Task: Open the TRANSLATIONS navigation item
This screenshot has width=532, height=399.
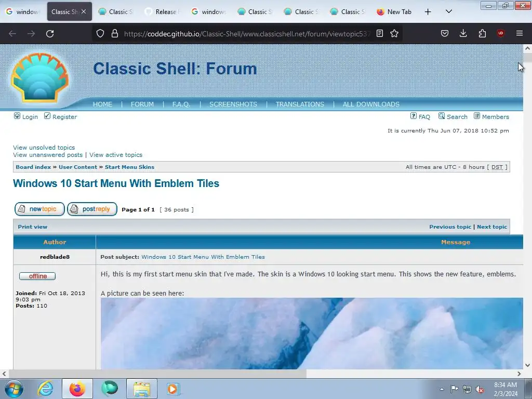Action: tap(300, 104)
